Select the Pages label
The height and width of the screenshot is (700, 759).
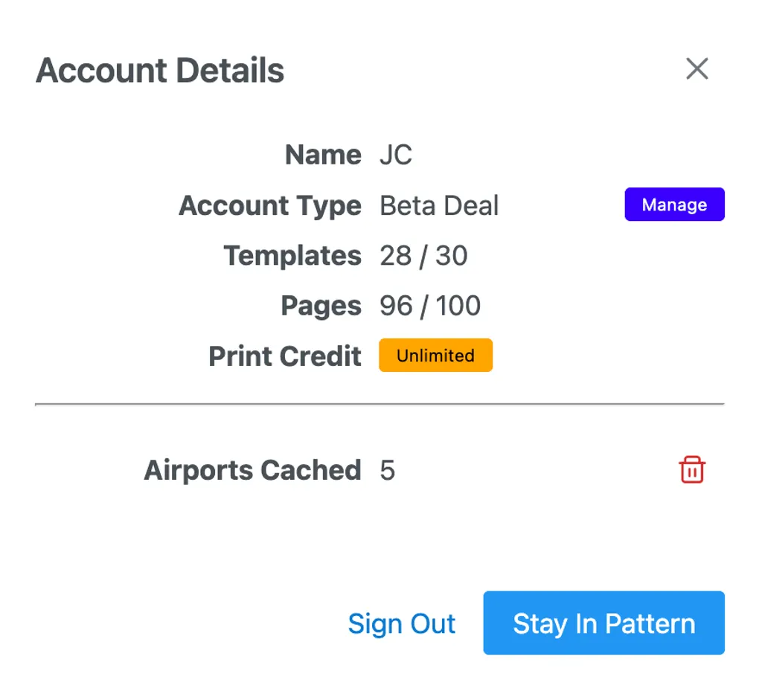(321, 306)
